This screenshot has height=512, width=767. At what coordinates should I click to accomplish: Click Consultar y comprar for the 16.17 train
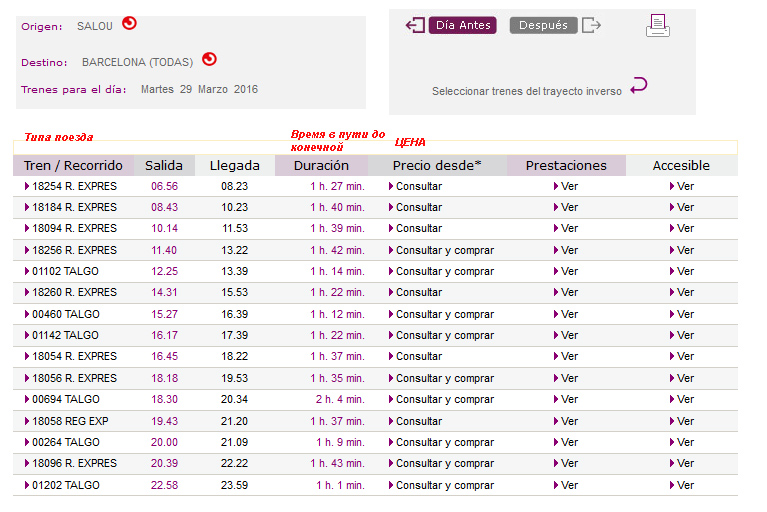pos(441,335)
